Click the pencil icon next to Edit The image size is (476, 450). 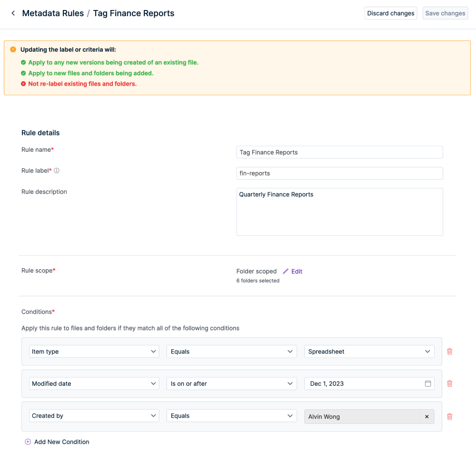point(286,271)
